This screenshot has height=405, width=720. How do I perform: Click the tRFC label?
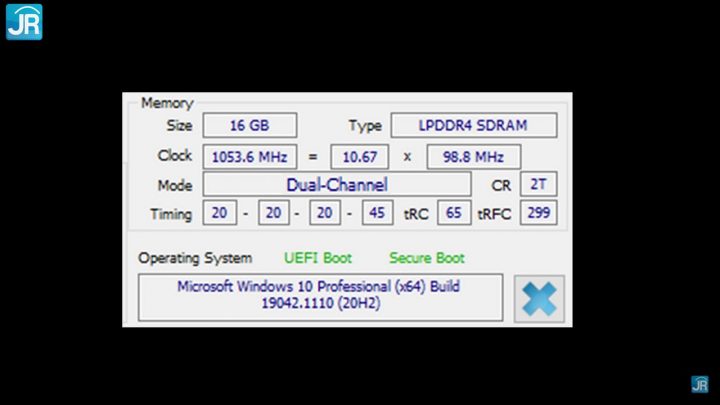tap(495, 214)
